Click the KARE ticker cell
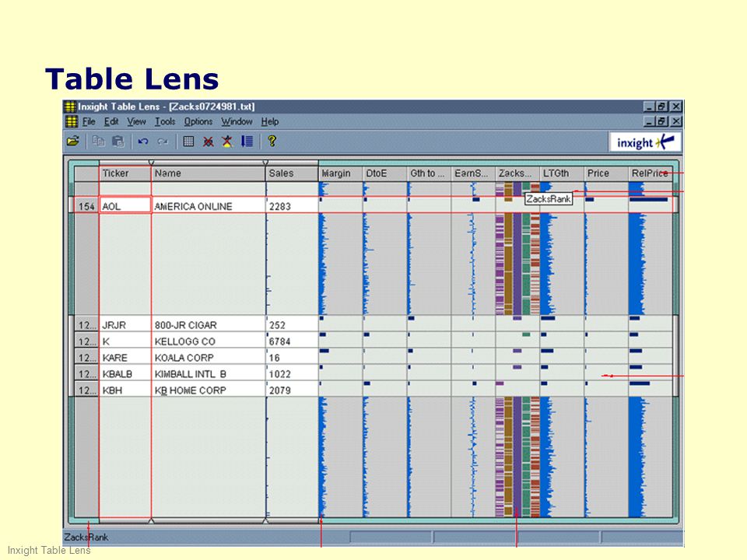The height and width of the screenshot is (560, 747). tap(125, 357)
